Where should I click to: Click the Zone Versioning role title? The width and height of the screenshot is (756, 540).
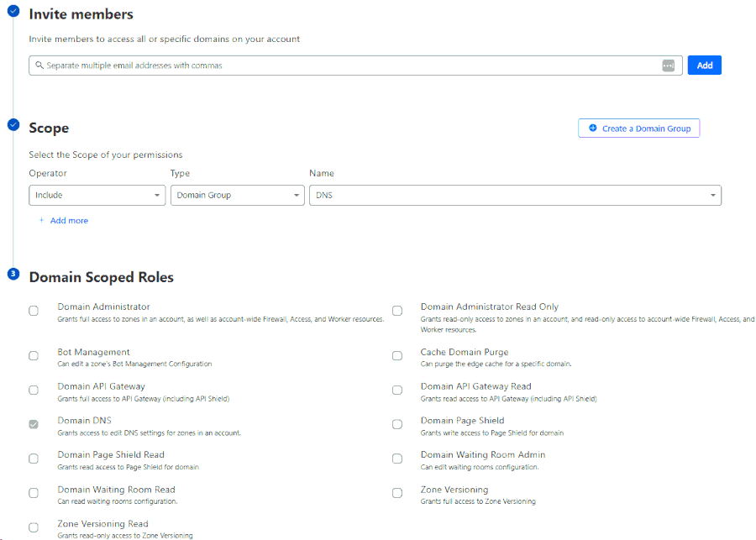point(454,490)
